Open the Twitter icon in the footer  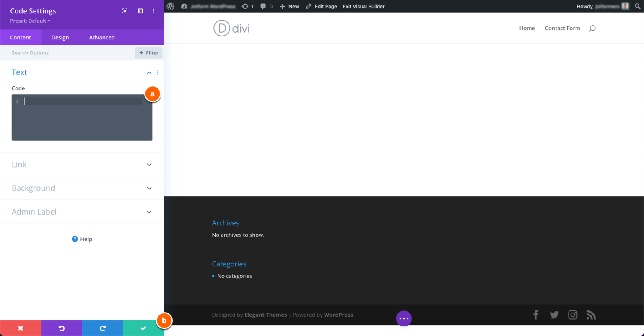(554, 315)
